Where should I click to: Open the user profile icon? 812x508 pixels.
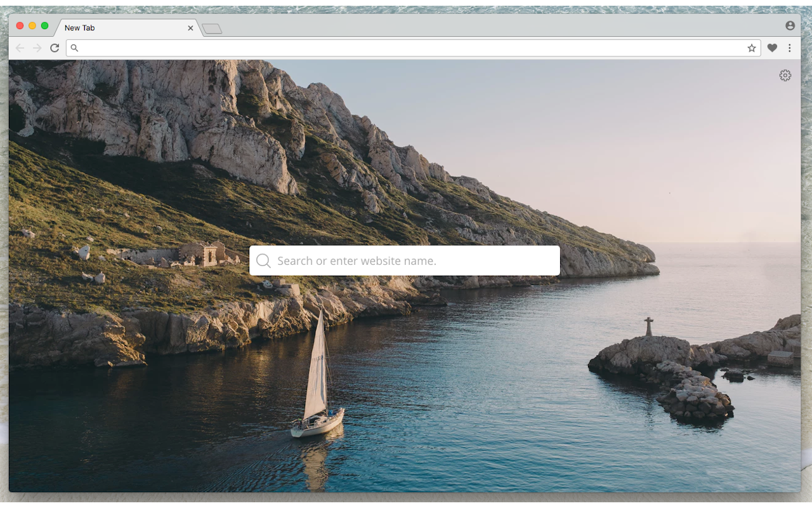[x=790, y=25]
